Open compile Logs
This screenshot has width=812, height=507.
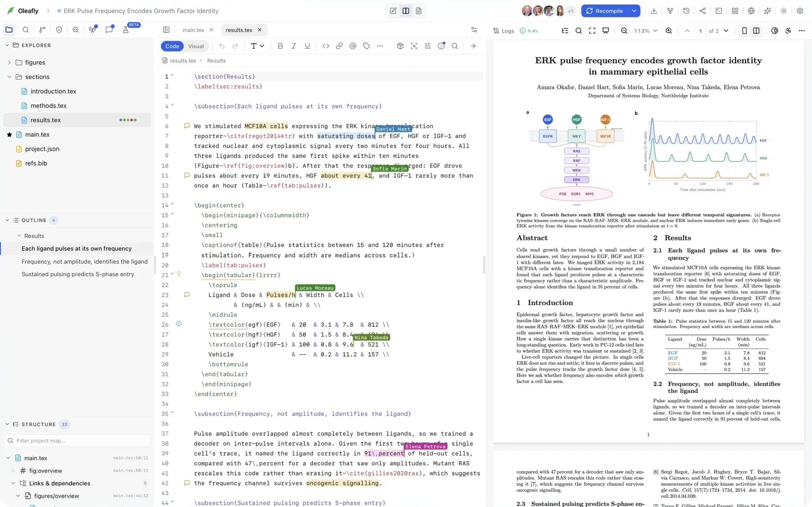pos(503,31)
